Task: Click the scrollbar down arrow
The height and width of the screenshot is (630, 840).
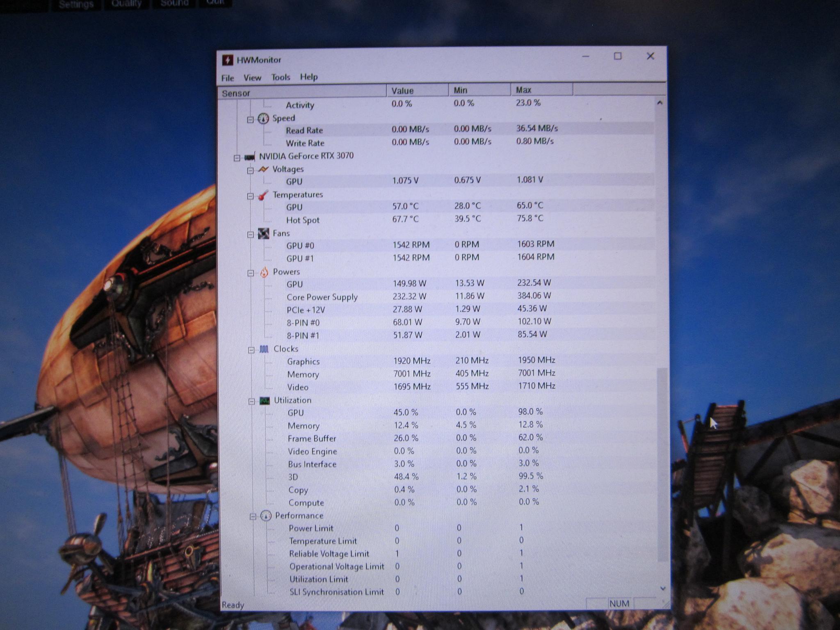Action: pos(663,589)
